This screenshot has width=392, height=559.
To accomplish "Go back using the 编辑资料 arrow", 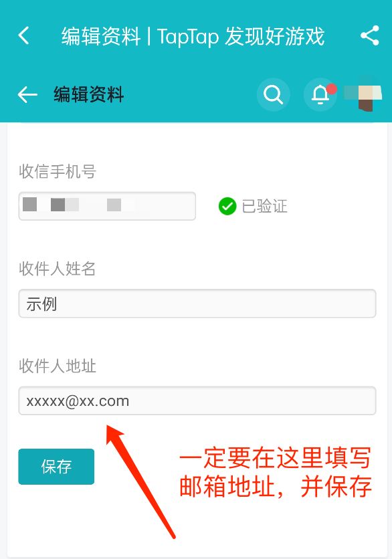I will (x=27, y=95).
